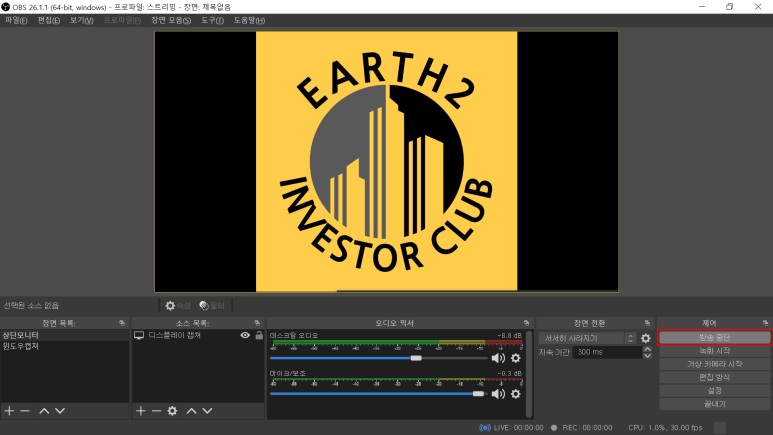Move scene down in scene list
Viewport: 773px width, 435px height.
[x=60, y=410]
